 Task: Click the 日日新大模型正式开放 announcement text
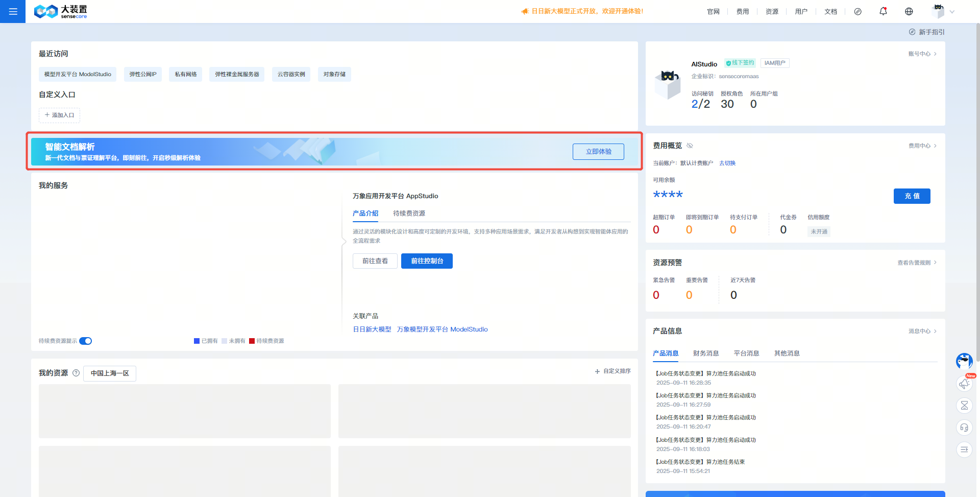pos(587,11)
